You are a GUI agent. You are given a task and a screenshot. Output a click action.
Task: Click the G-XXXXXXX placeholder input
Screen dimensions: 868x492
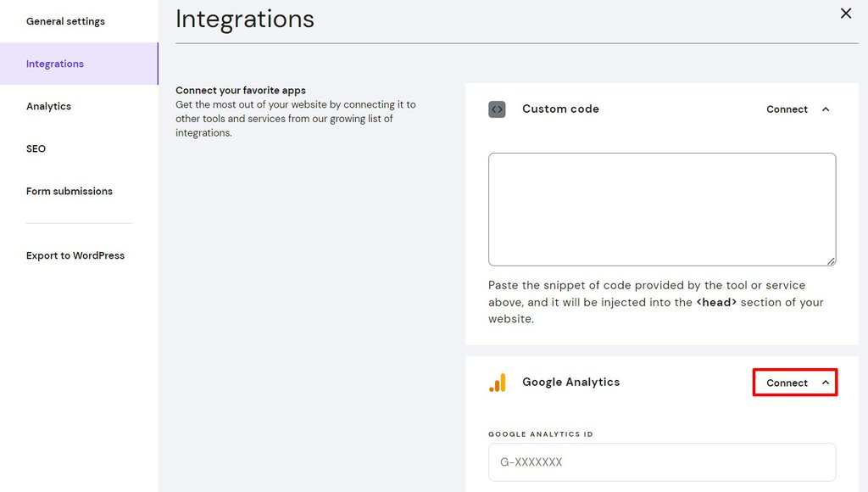coord(662,462)
